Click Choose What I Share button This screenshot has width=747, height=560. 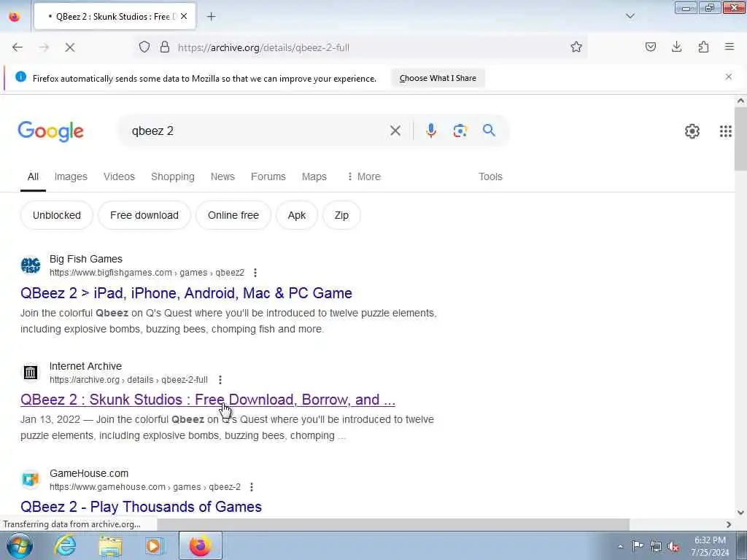438,78
